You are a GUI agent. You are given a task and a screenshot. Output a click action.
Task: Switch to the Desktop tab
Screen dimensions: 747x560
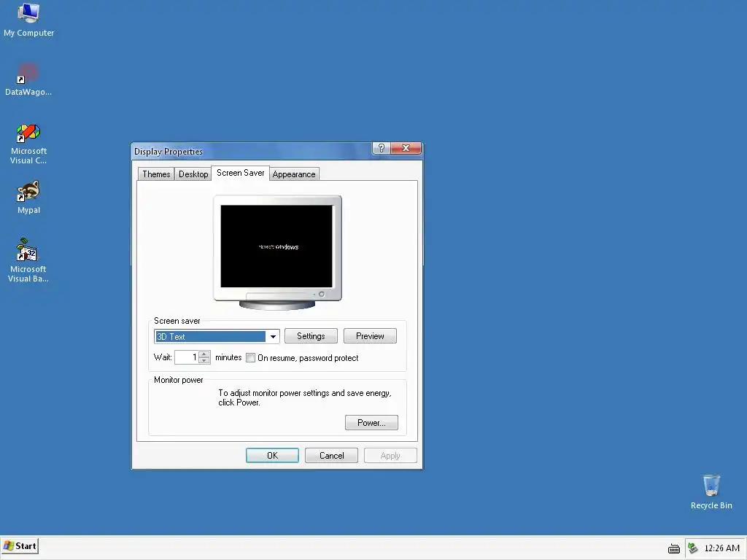point(193,174)
